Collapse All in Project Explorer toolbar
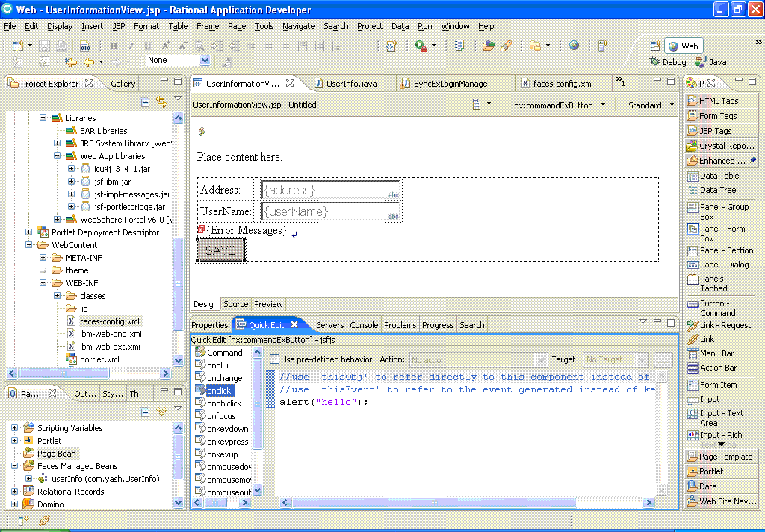The height and width of the screenshot is (532, 765). click(x=145, y=102)
